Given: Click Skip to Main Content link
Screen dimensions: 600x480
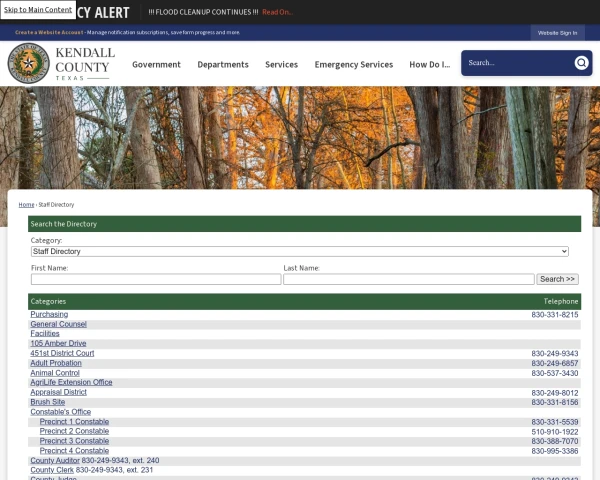Looking at the screenshot, I should click(x=38, y=10).
